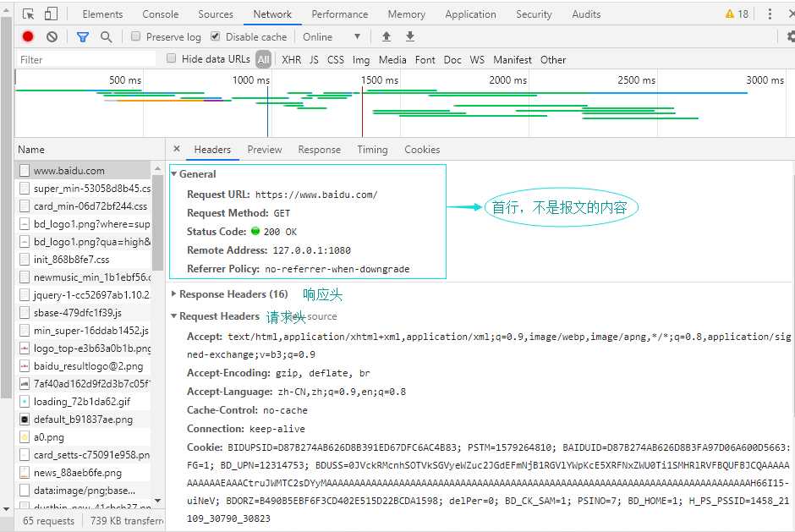Close the request details pane X
The width and height of the screenshot is (795, 532).
click(x=177, y=149)
